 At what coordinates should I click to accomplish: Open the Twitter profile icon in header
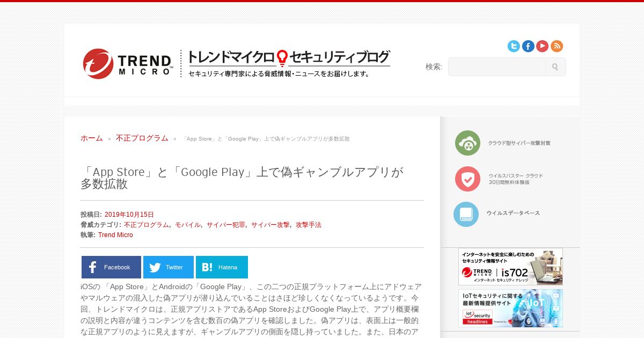(514, 46)
